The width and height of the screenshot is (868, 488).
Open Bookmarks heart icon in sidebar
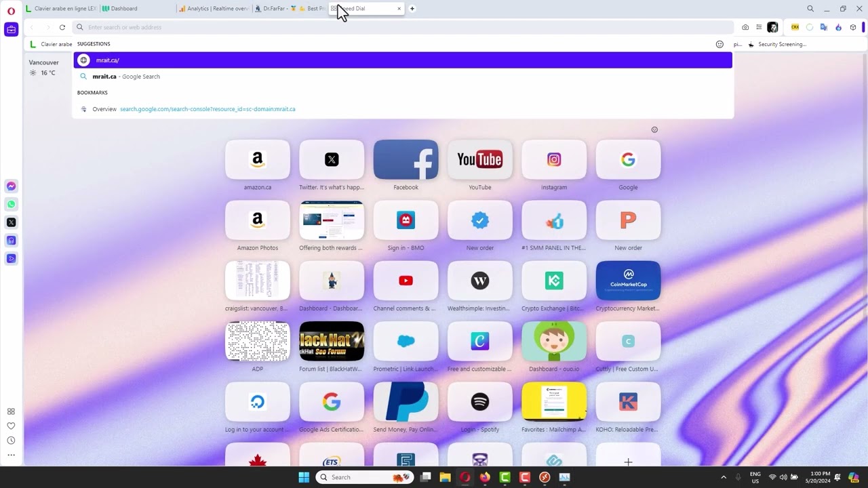[x=11, y=426]
